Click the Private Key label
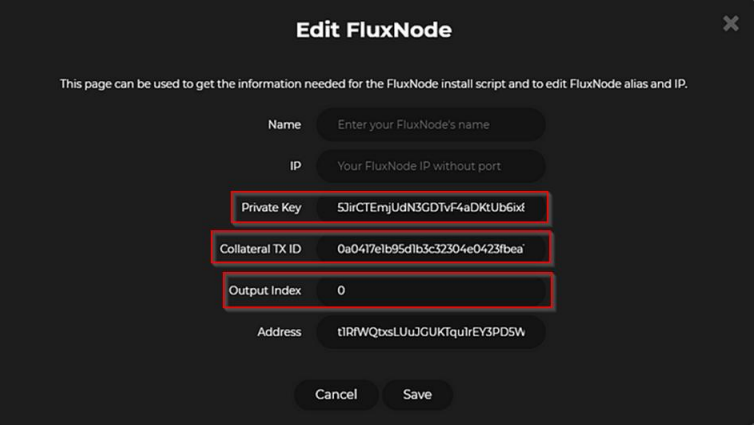The height and width of the screenshot is (425, 754). pos(271,208)
